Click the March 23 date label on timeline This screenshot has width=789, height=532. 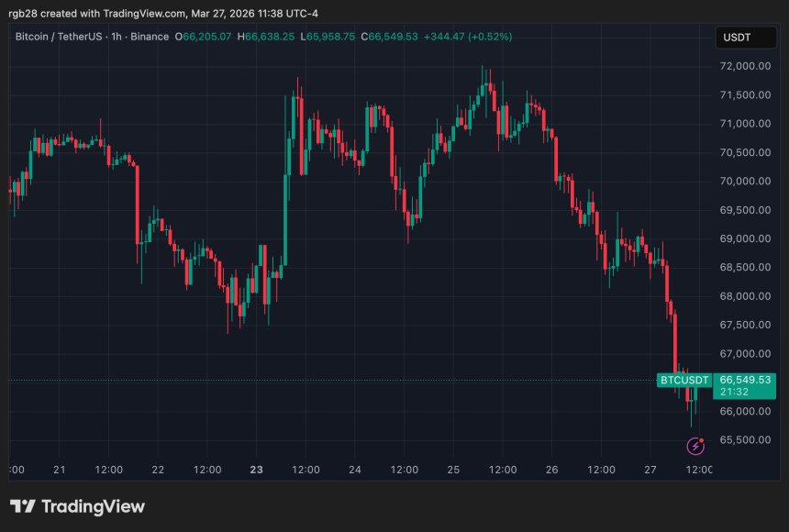point(256,469)
